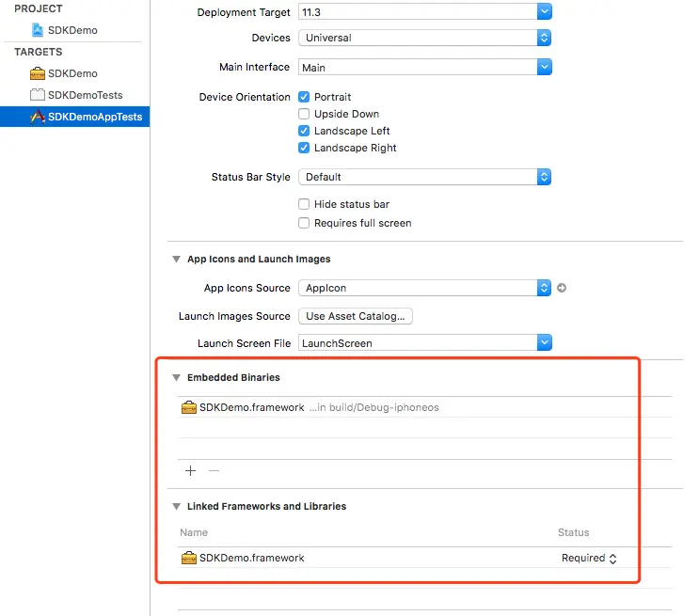
Task: Select SDKDemo under PROJECT
Action: pos(72,30)
